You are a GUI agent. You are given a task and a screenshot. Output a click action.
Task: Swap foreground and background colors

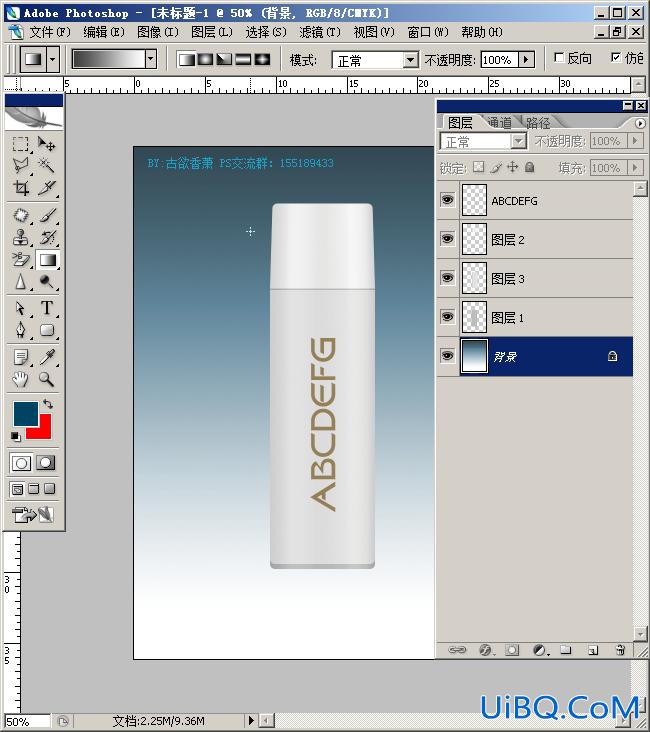click(48, 403)
